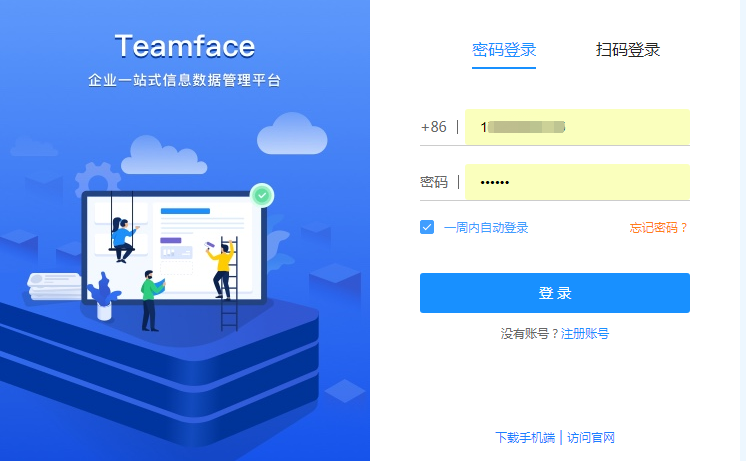
Task: Switch to the 扫码登录 tab
Action: [x=628, y=50]
